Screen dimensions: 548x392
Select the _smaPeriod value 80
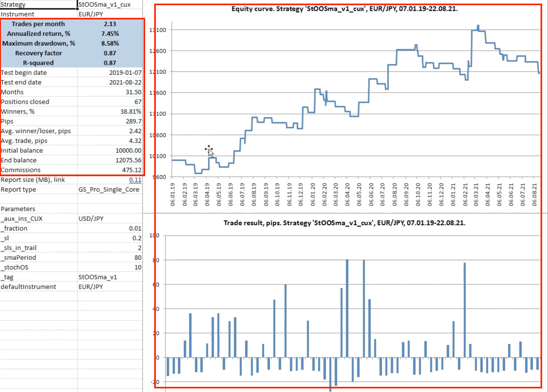138,258
